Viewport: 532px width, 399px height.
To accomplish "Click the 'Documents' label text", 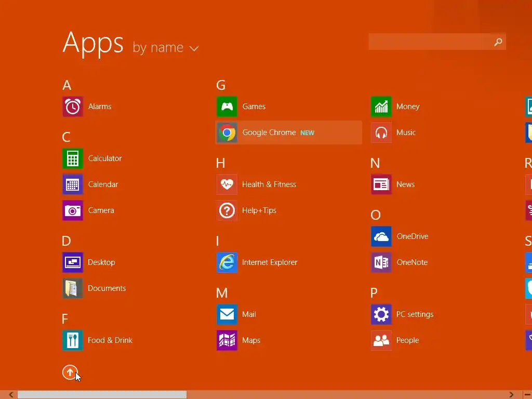I will coord(107,288).
